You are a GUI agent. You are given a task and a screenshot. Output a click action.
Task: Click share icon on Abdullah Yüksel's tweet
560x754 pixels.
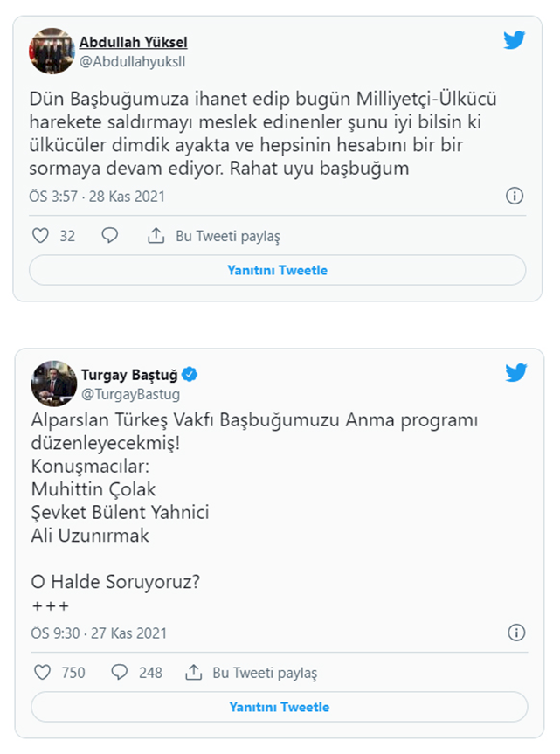156,236
